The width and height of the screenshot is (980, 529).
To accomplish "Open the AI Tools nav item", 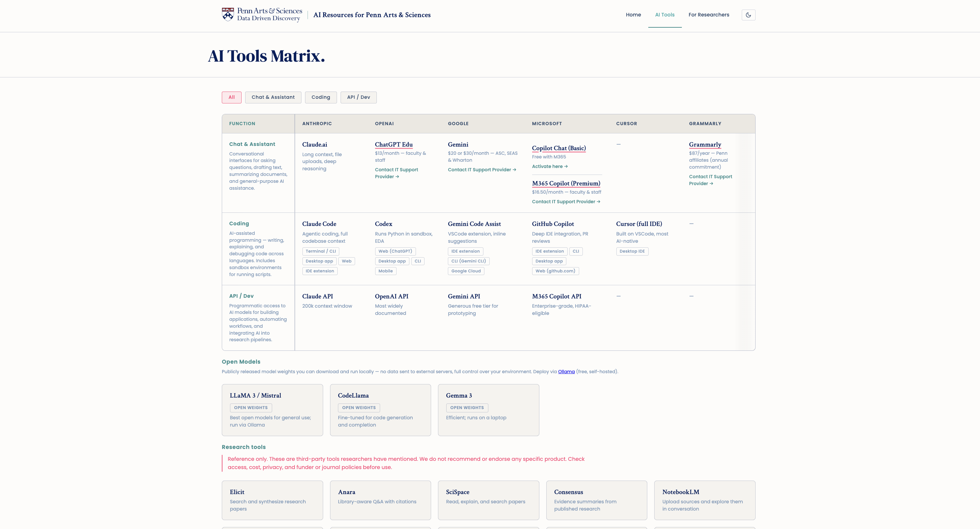I will coord(665,15).
